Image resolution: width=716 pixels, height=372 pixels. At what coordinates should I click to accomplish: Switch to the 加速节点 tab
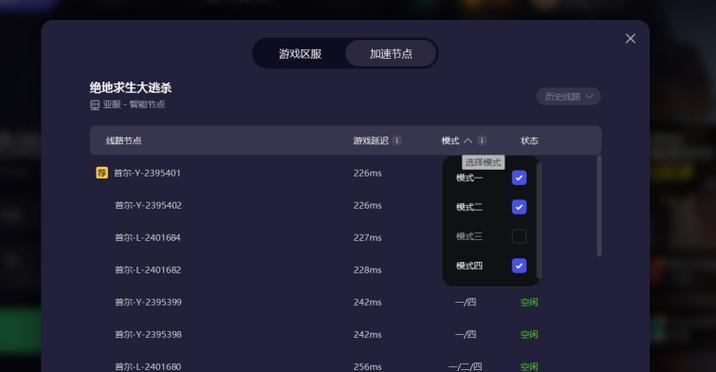(x=391, y=53)
